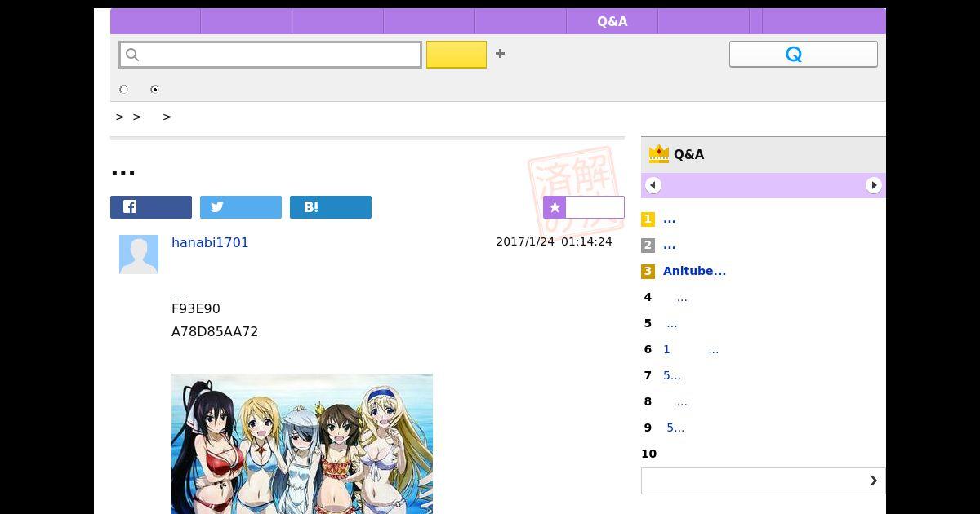The height and width of the screenshot is (514, 980).
Task: Open ranking item 9 starting with 5...
Action: point(675,428)
